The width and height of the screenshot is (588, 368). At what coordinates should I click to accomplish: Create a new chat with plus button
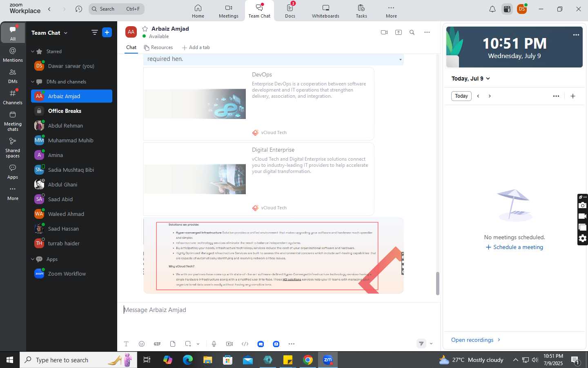coord(107,32)
